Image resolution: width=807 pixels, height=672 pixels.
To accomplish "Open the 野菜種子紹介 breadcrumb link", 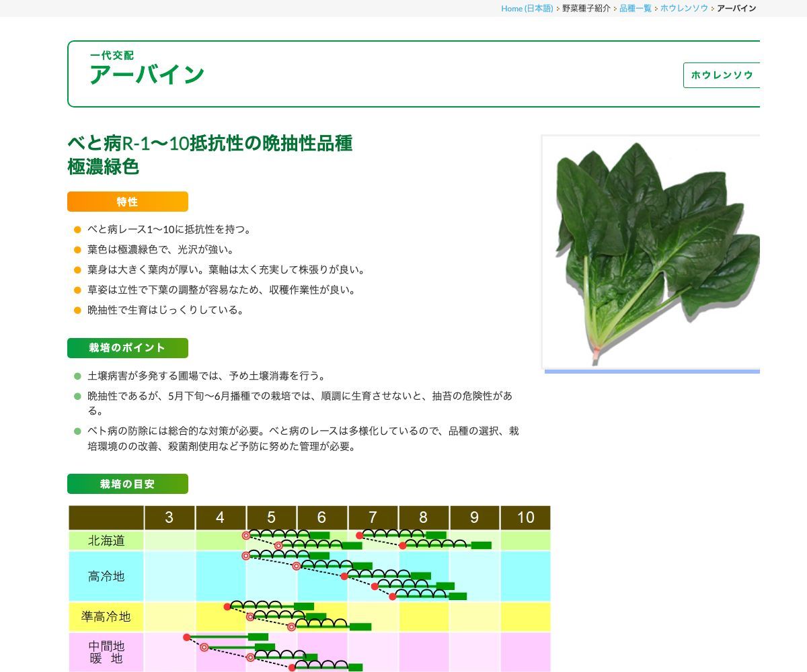I will pyautogui.click(x=584, y=8).
